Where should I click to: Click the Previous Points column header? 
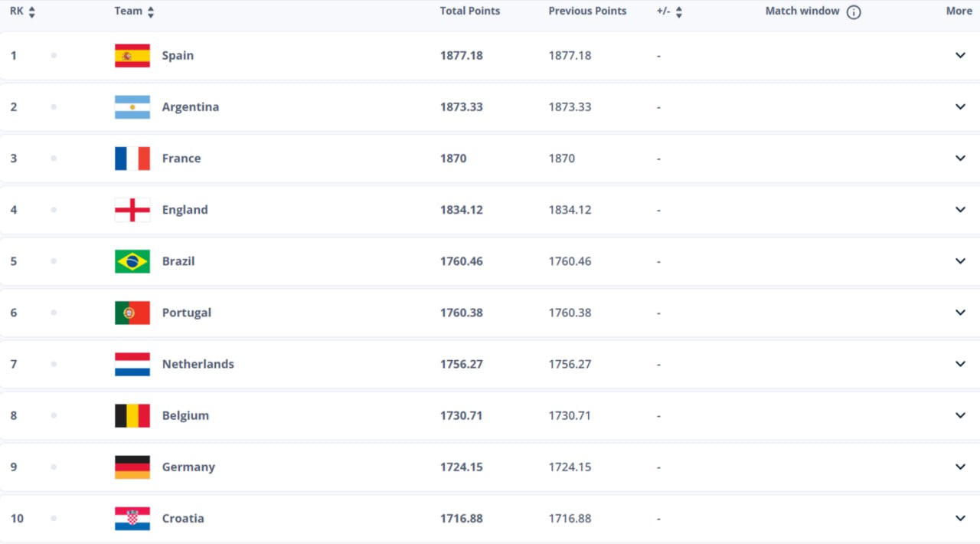(587, 11)
